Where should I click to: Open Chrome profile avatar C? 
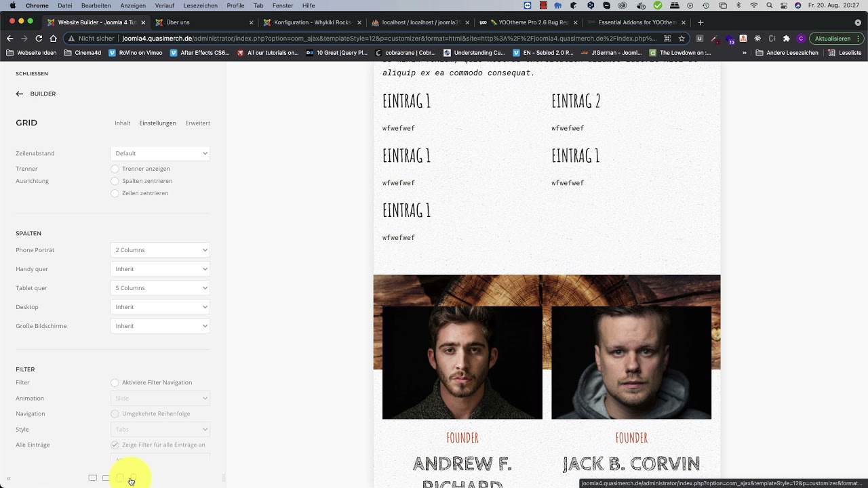click(801, 39)
